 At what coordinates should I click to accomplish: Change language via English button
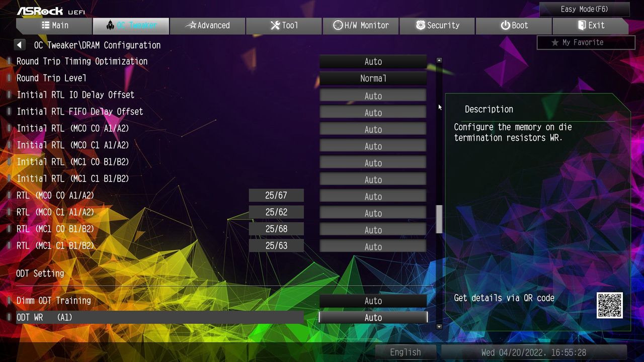pos(405,352)
